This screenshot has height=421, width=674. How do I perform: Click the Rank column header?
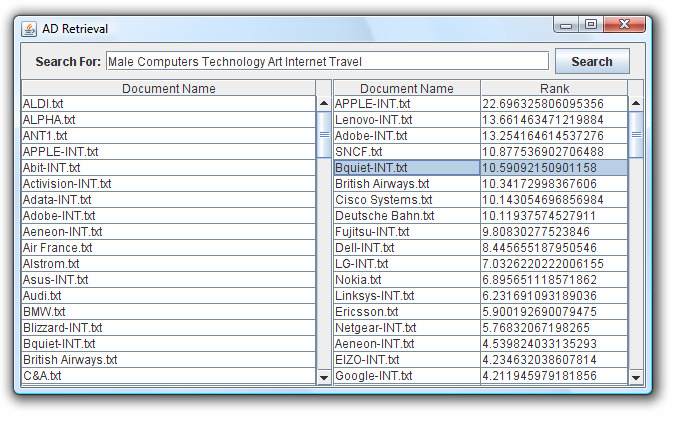coord(554,88)
